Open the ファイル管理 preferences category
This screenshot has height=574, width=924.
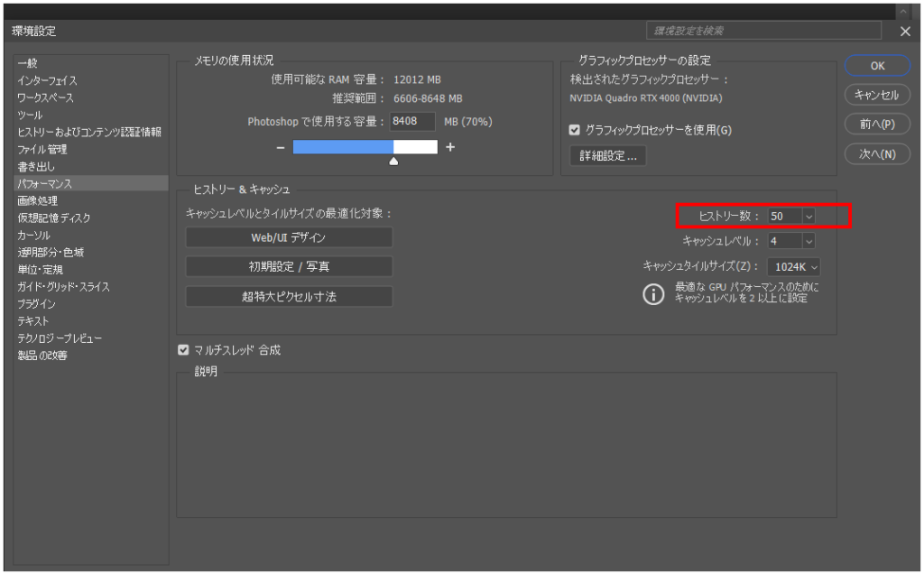pyautogui.click(x=42, y=149)
